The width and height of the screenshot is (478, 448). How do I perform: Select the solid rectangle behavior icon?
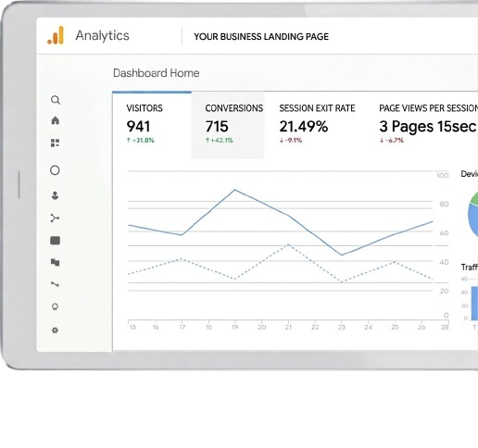[x=55, y=241]
